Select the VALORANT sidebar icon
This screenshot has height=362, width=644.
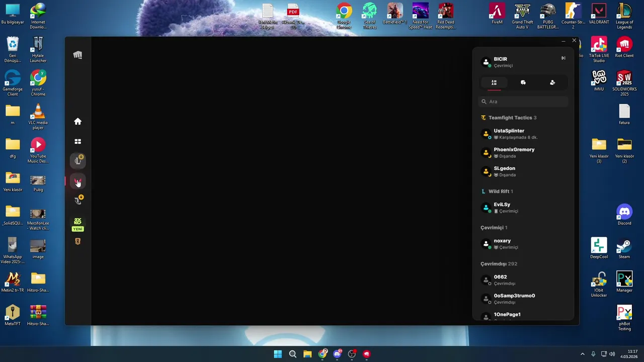[x=77, y=182]
